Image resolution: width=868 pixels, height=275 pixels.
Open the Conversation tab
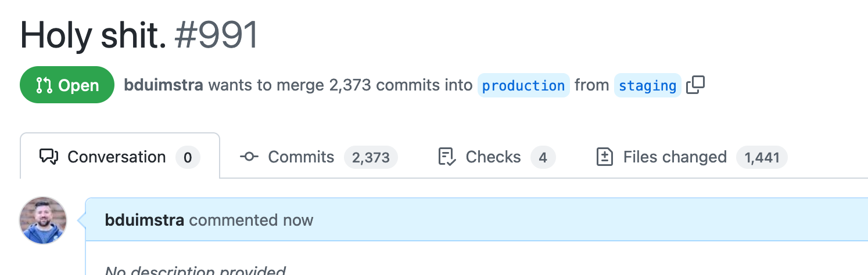(x=120, y=156)
